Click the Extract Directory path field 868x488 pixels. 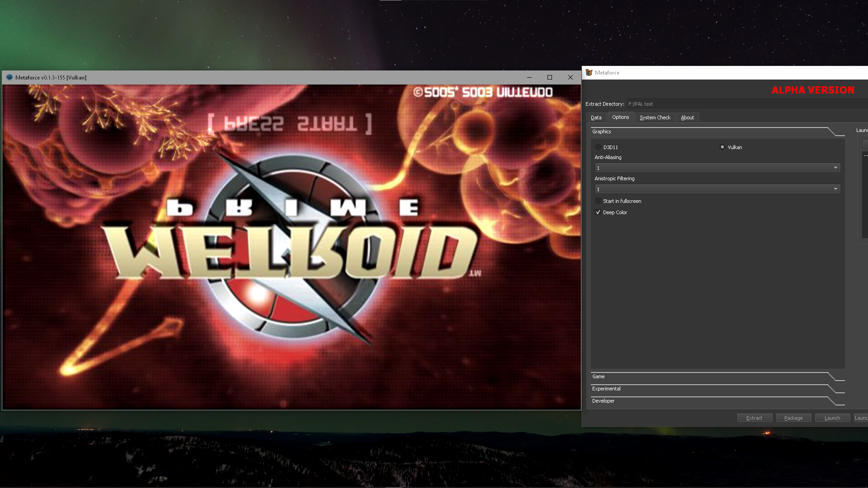(x=746, y=104)
